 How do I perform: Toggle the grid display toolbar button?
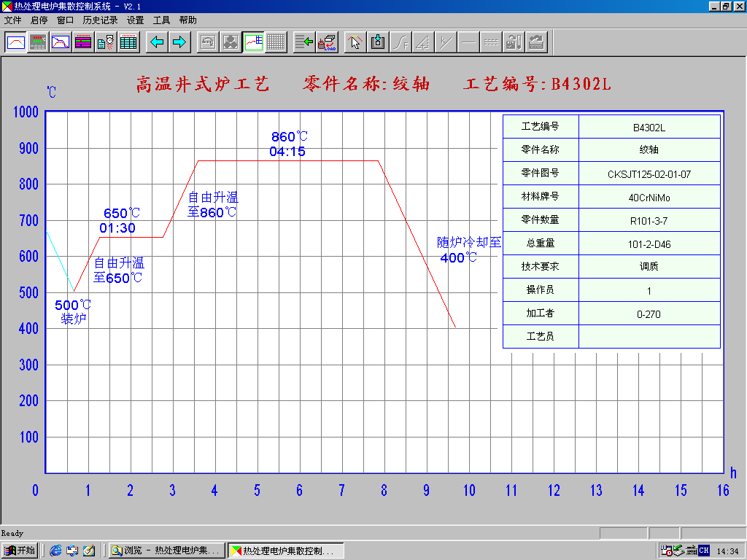[x=276, y=42]
